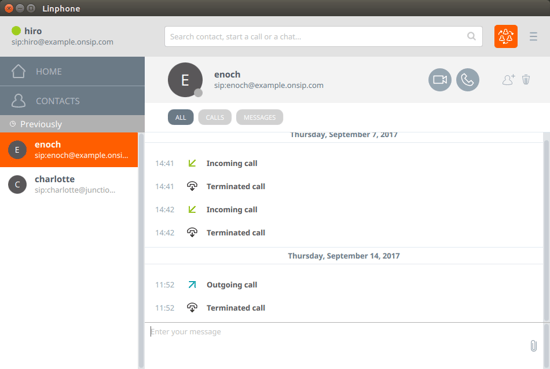Click enoch's large E avatar in header

185,80
